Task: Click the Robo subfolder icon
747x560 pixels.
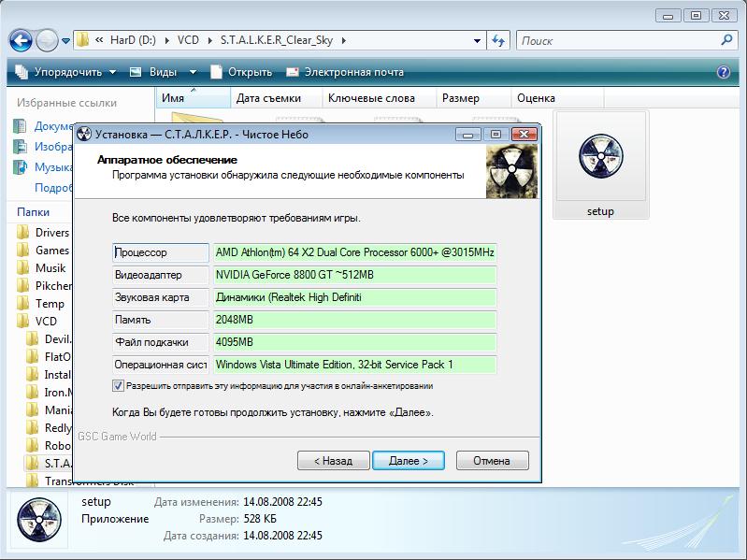Action: click(x=33, y=445)
